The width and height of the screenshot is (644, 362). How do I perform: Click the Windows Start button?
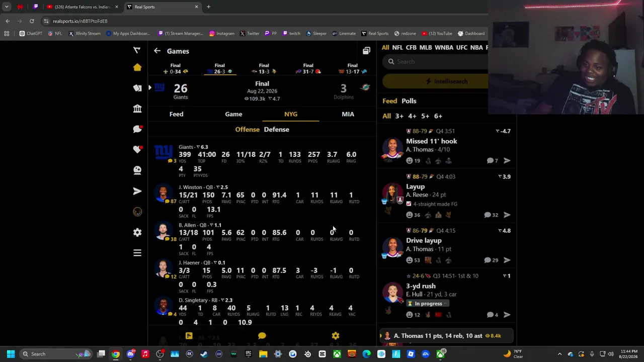click(x=11, y=354)
